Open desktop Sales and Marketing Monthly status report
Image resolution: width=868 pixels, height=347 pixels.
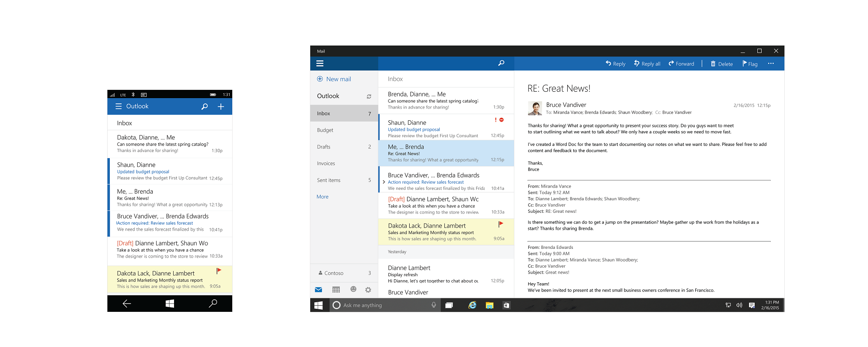pyautogui.click(x=446, y=232)
